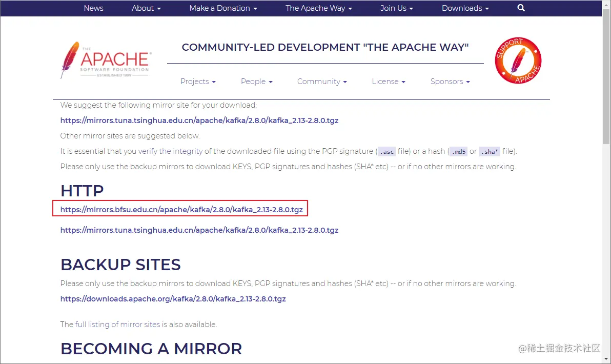
Task: Expand the Make a Donation menu
Action: 223,8
